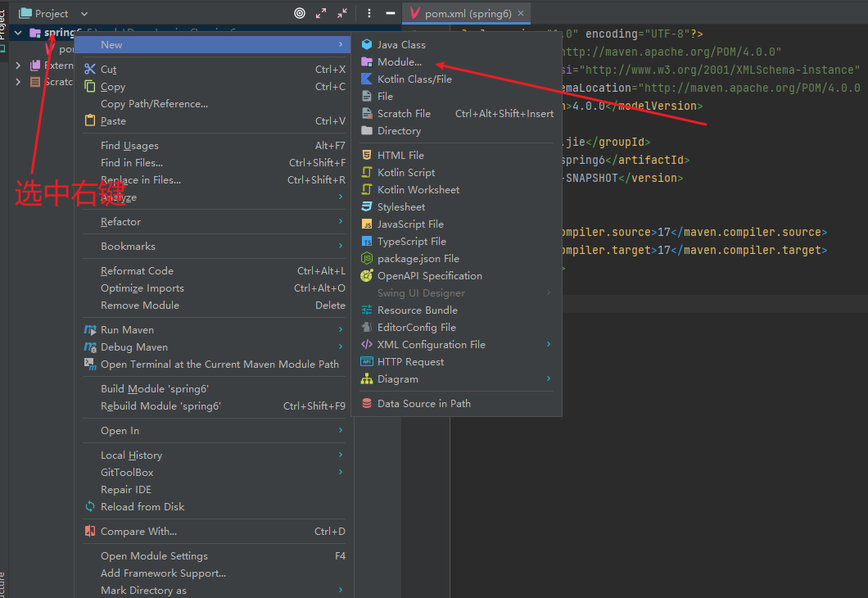Viewport: 868px width, 598px height.
Task: Create a new Kotlin Script
Action: click(x=457, y=173)
